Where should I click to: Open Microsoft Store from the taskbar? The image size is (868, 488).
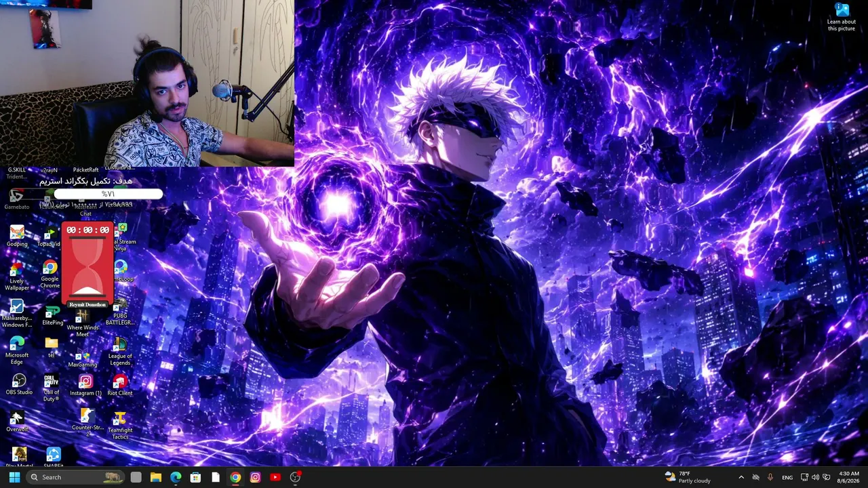(x=195, y=477)
